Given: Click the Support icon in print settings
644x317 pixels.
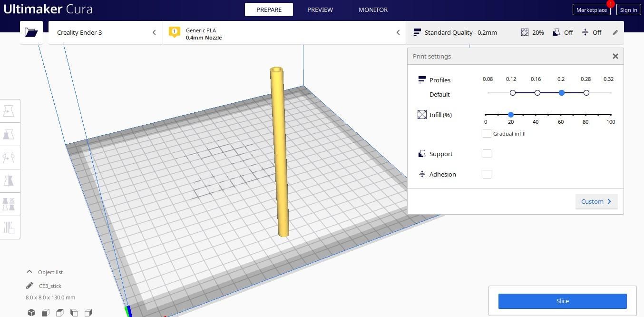Looking at the screenshot, I should tap(421, 154).
